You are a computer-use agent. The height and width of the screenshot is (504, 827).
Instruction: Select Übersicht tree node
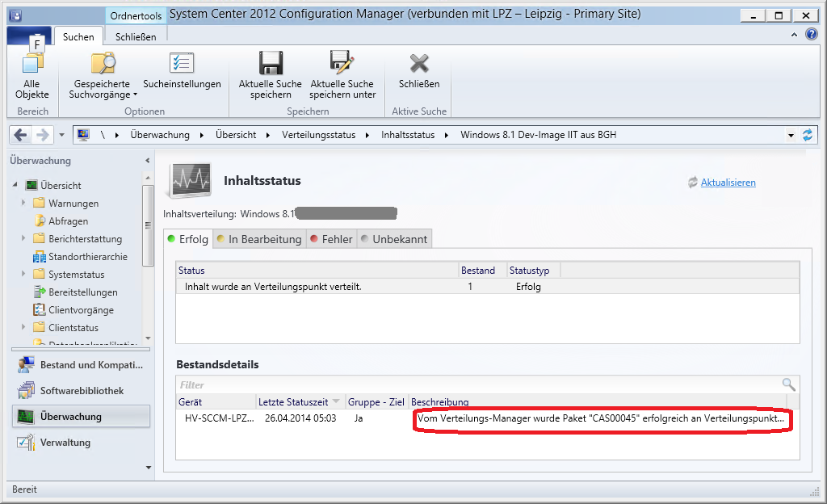[x=61, y=186]
